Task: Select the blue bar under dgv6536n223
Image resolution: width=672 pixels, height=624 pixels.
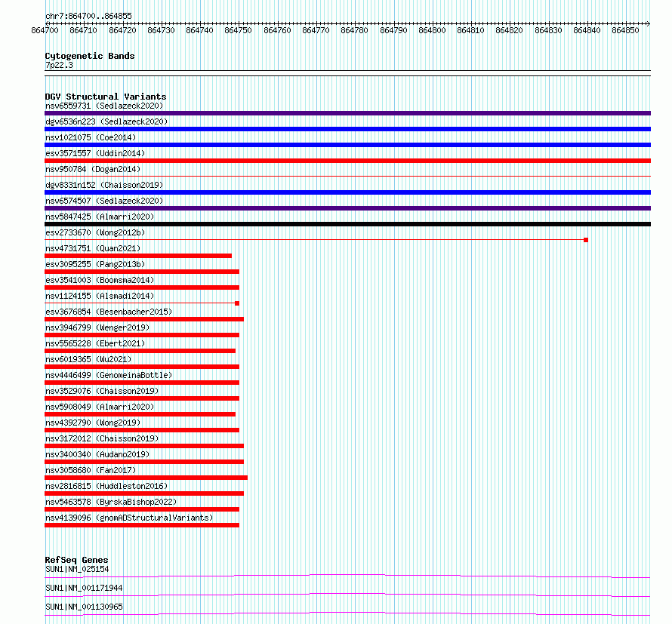Action: click(x=347, y=129)
